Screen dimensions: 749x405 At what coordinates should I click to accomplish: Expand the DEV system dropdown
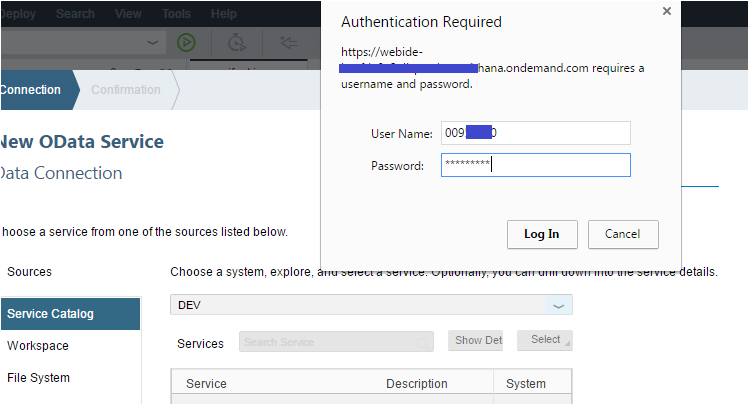point(558,305)
